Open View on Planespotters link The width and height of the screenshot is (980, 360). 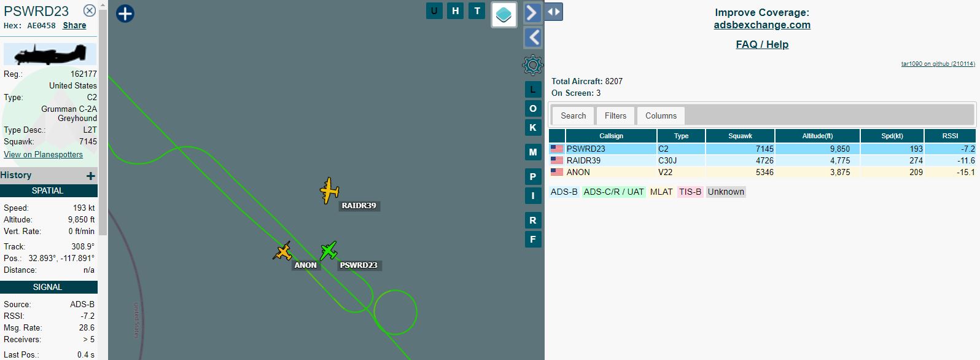pos(43,154)
